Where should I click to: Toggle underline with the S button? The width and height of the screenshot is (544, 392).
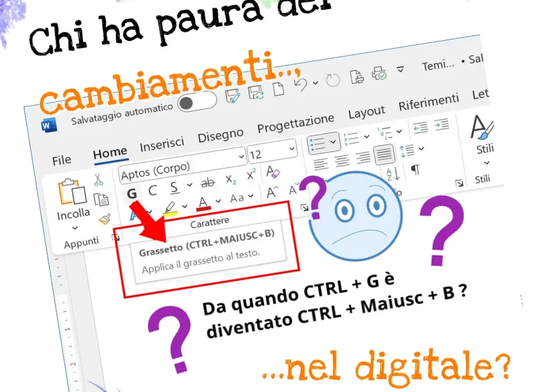[174, 188]
